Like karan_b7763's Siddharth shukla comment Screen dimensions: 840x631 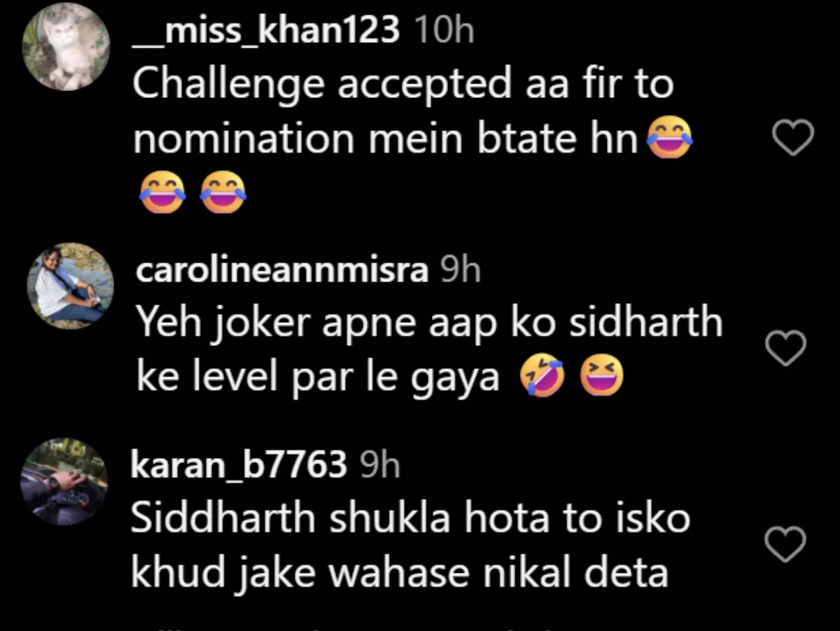coord(787,543)
